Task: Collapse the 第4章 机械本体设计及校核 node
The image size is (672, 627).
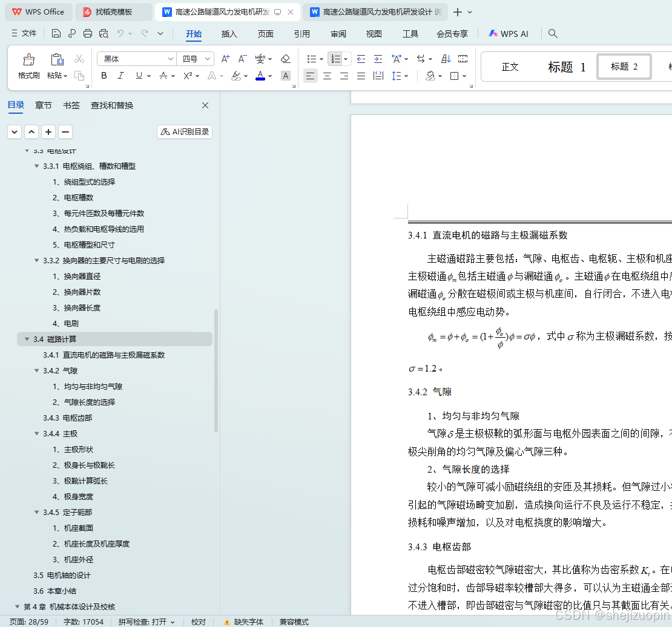Action: point(17,606)
